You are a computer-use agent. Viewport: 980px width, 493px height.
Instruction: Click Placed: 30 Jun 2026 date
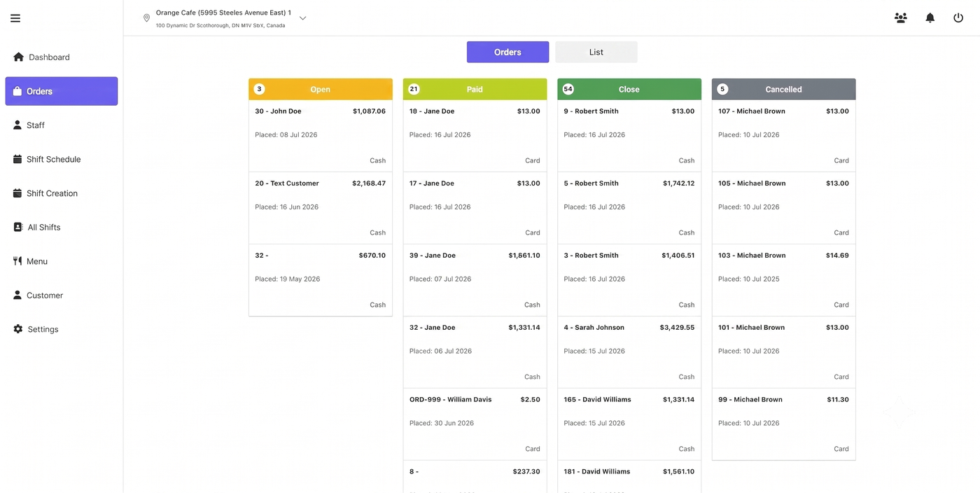(442, 424)
